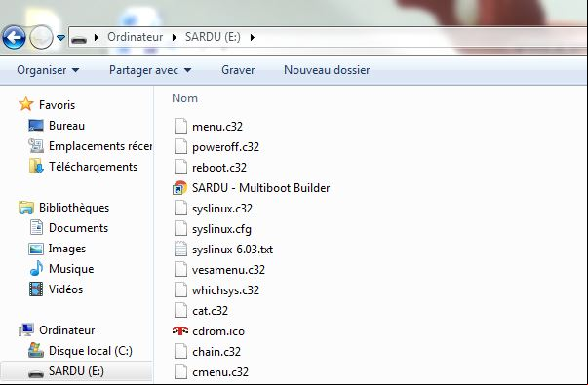Click the drive icon in the address bar
588x385 pixels.
coord(79,38)
